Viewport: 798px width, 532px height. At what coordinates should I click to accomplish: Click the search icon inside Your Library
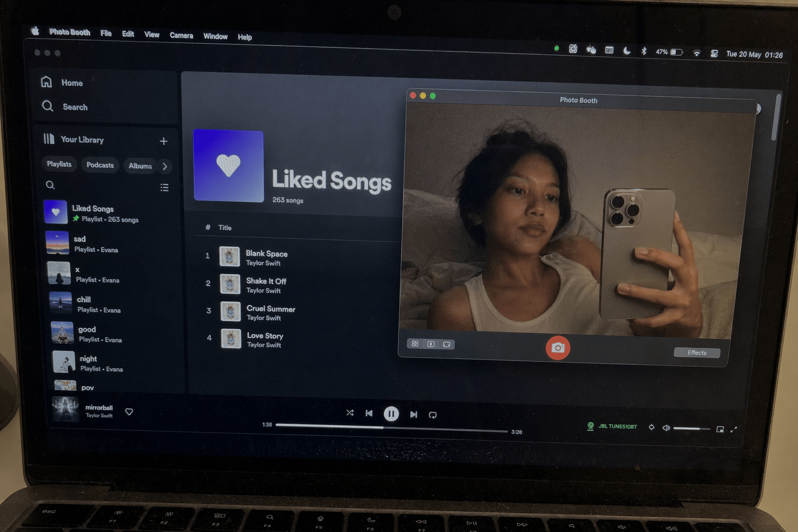pyautogui.click(x=50, y=185)
